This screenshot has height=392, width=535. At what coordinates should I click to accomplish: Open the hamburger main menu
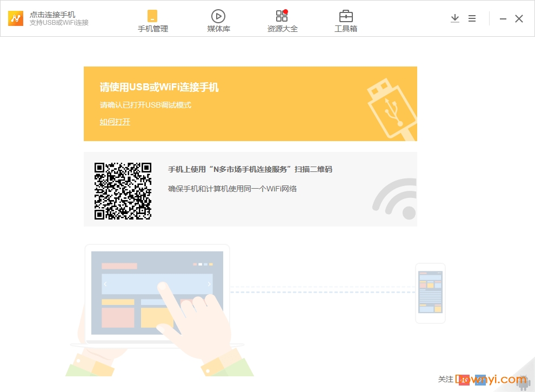pos(472,18)
